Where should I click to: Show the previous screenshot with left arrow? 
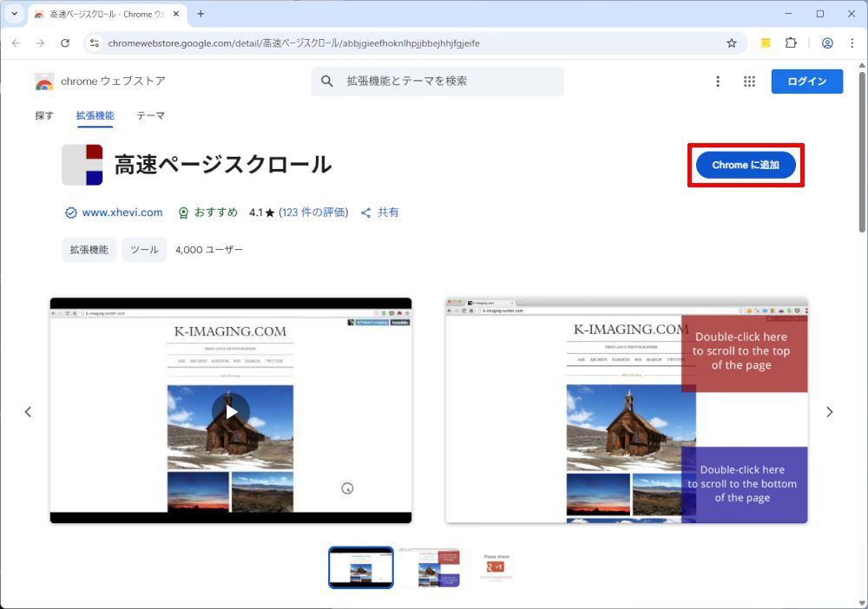click(29, 411)
